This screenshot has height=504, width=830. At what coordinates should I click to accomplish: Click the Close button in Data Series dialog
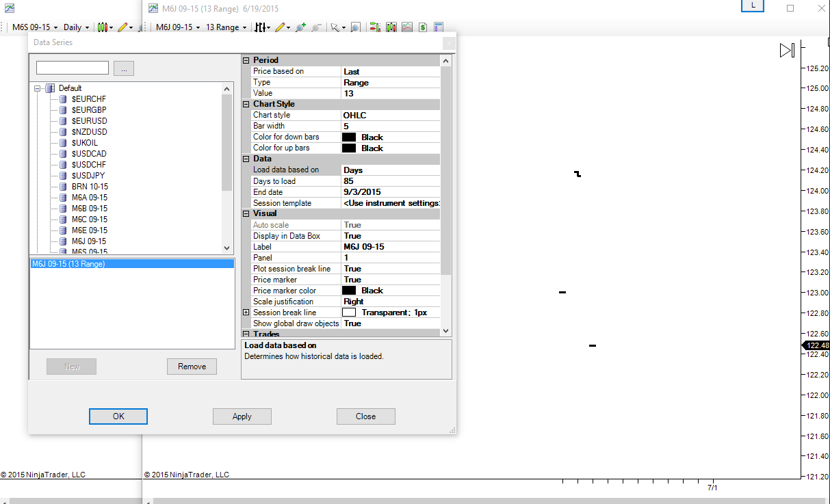point(366,416)
